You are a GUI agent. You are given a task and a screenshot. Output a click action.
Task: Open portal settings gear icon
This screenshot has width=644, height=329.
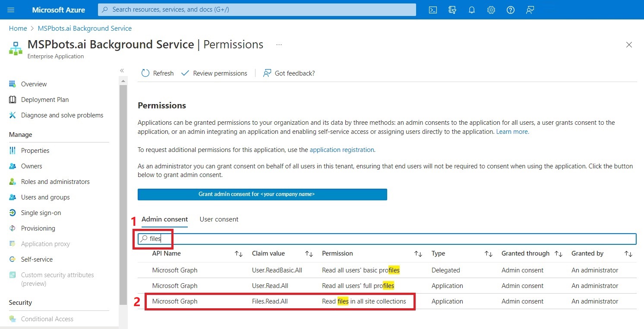coord(491,10)
